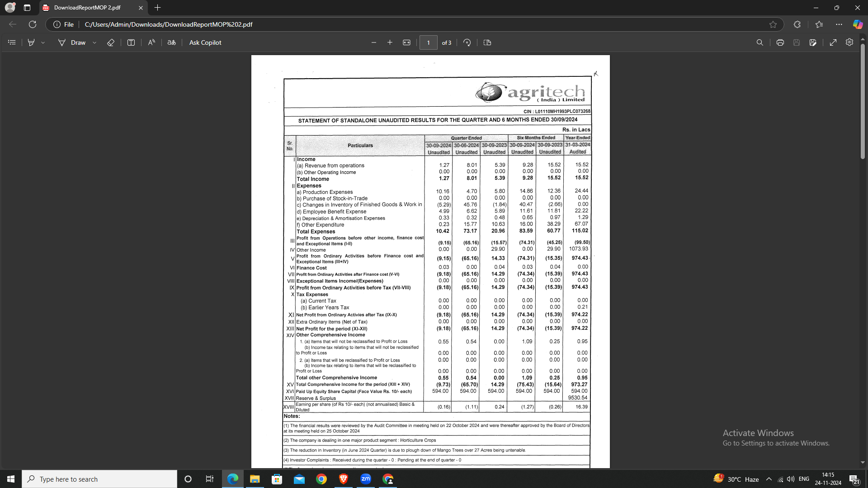Click the taskbar search box
Image resolution: width=868 pixels, height=488 pixels.
point(99,479)
